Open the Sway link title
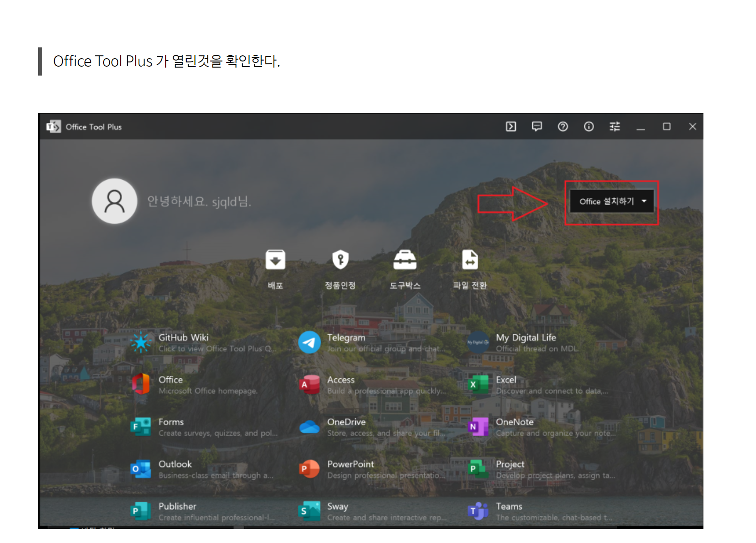The width and height of the screenshot is (756, 543). click(338, 506)
